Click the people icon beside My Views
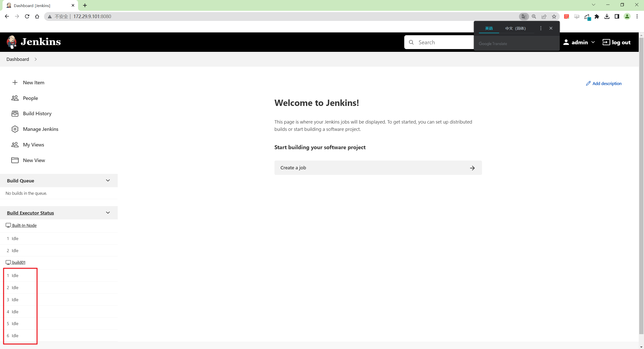The height and width of the screenshot is (349, 644). coord(15,145)
